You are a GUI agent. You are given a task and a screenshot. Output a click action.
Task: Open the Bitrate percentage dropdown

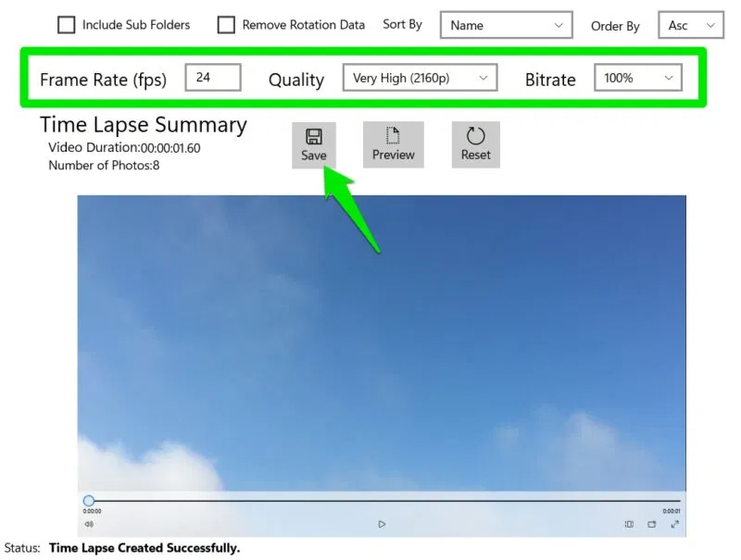point(637,79)
